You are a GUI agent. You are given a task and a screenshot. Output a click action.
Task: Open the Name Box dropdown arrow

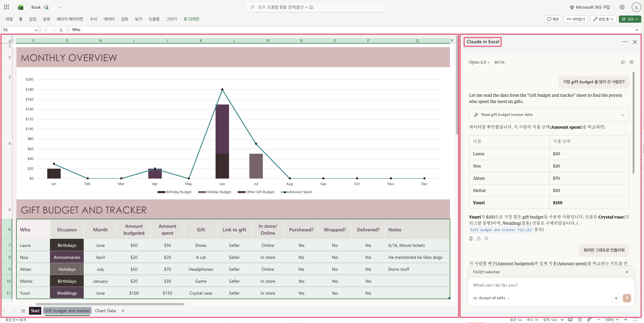tap(36, 30)
